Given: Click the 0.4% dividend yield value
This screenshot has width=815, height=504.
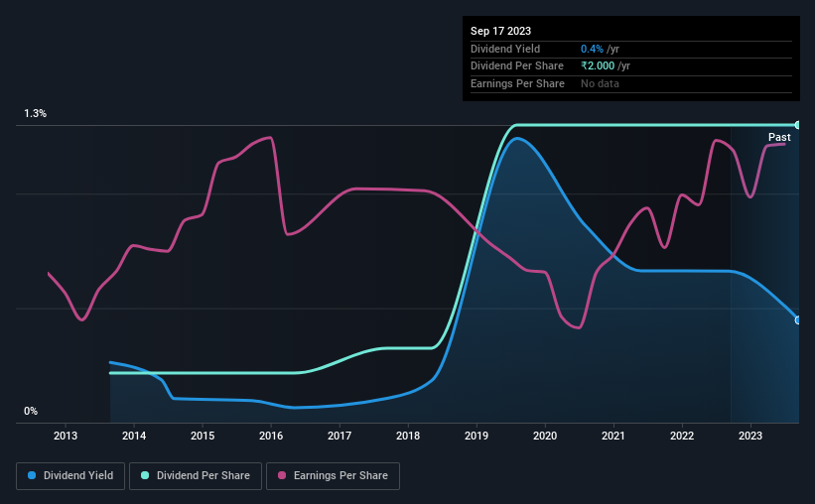Looking at the screenshot, I should (592, 49).
